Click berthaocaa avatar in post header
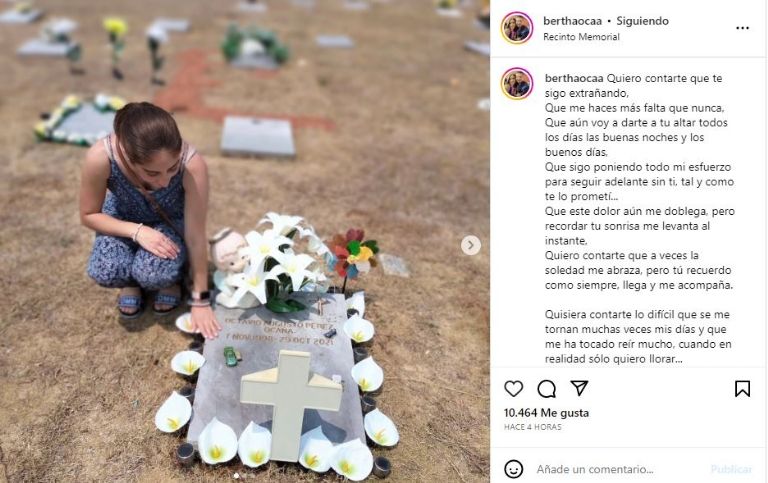 516,28
